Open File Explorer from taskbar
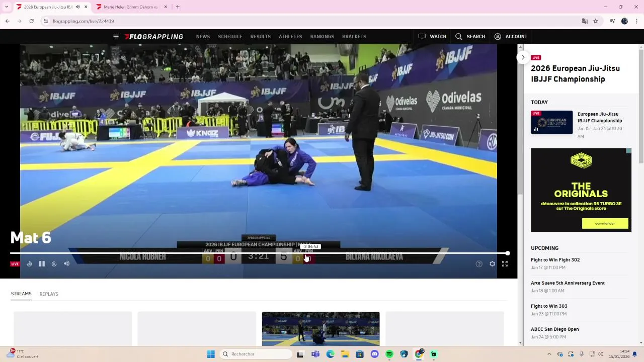The image size is (644, 362). point(345,354)
